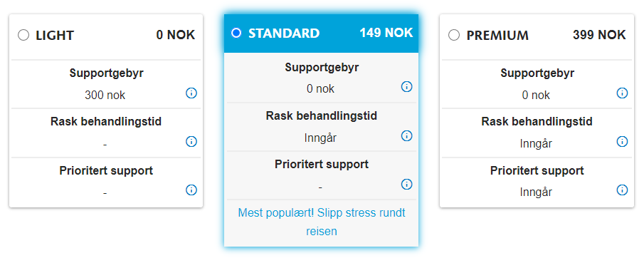
Task: Show info for Standard Rask behandlingstid
Action: pyautogui.click(x=406, y=135)
